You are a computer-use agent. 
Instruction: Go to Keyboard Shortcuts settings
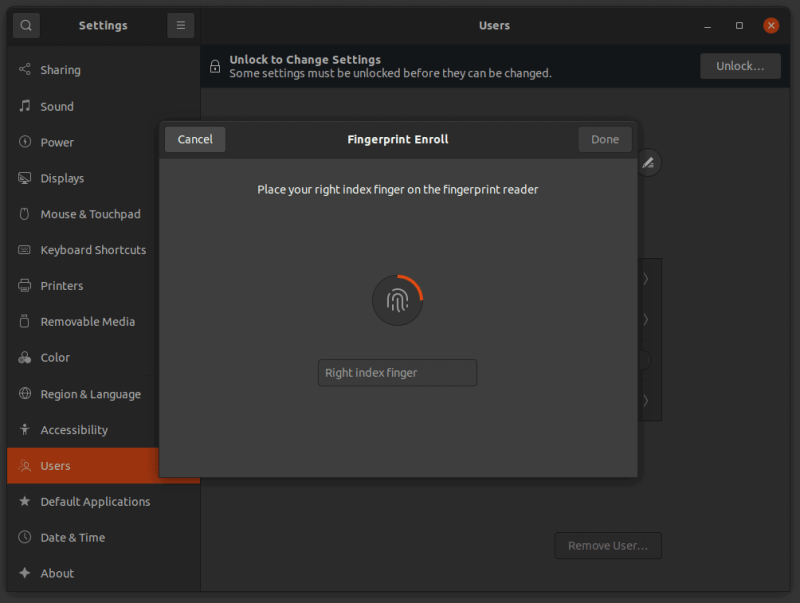(93, 250)
